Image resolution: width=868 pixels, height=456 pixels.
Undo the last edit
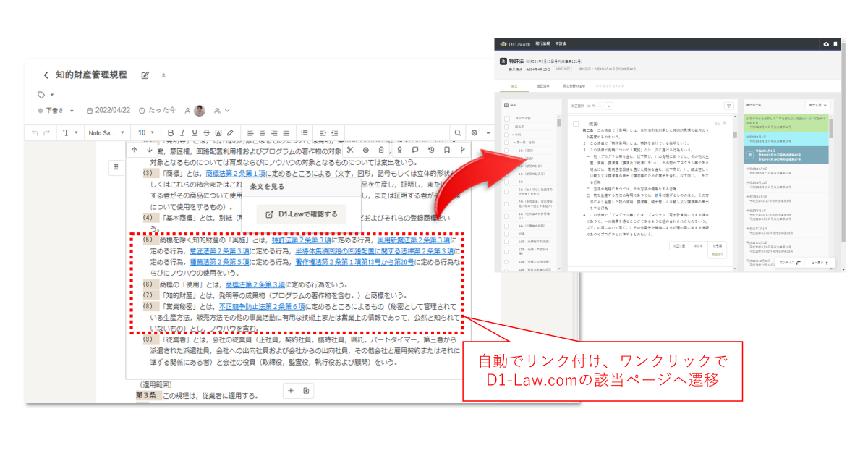[x=35, y=133]
